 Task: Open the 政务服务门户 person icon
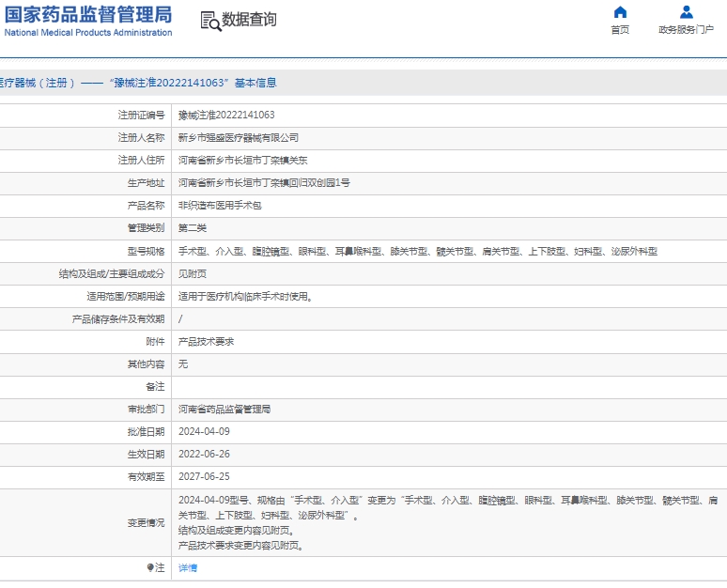[x=687, y=12]
